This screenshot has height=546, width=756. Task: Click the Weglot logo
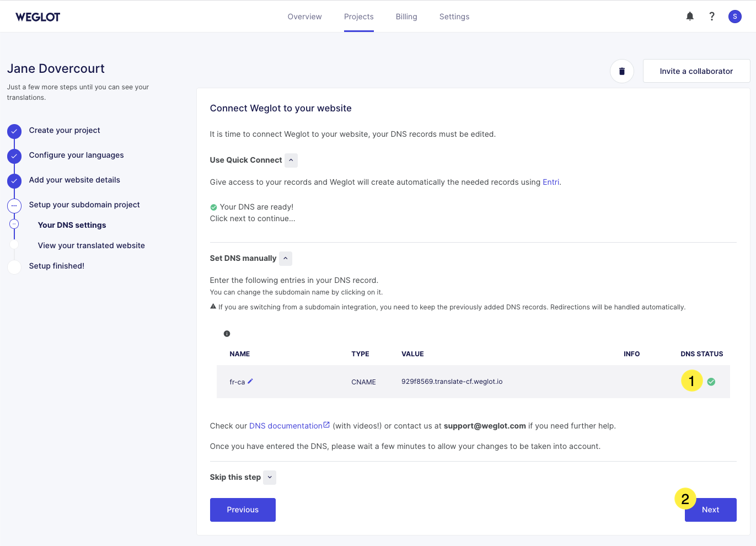(37, 17)
